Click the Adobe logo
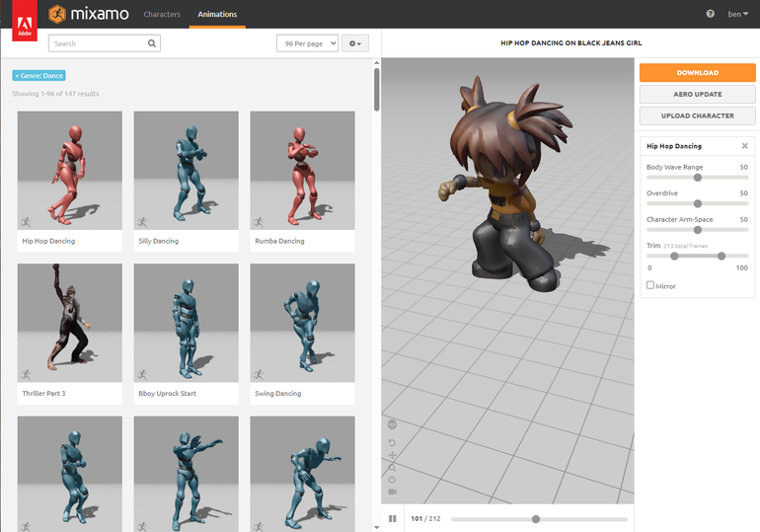760x532 pixels. pyautogui.click(x=25, y=21)
